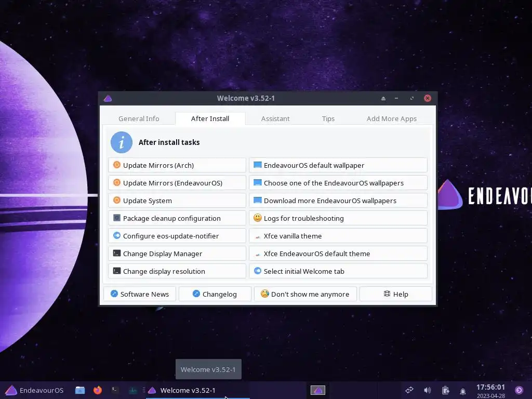Minimize the Welcome window
The height and width of the screenshot is (399, 532).
[396, 98]
